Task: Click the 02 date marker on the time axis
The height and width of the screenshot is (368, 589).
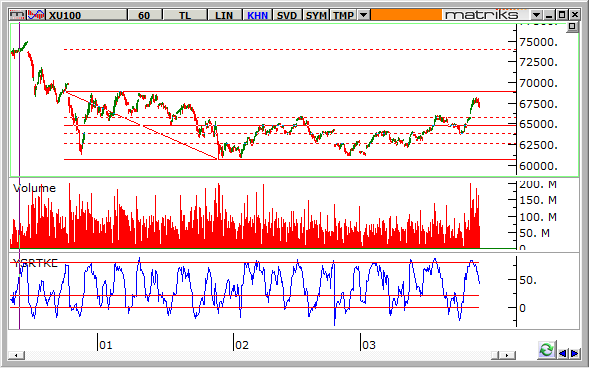Action: [x=242, y=345]
